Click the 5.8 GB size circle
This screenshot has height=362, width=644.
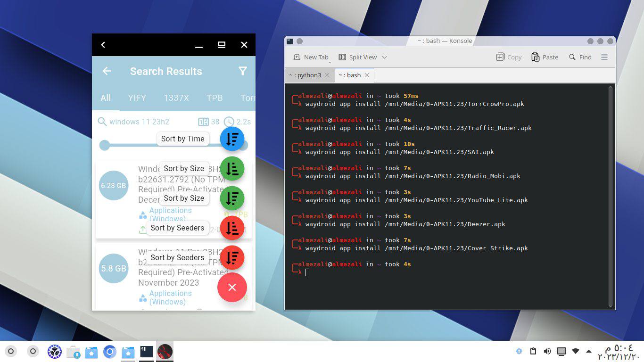[x=114, y=268]
